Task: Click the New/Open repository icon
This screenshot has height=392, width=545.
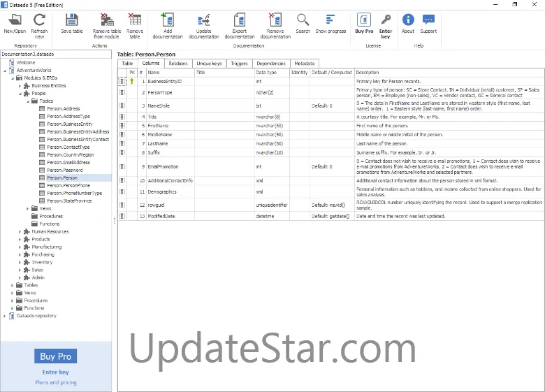Action: coord(14,20)
